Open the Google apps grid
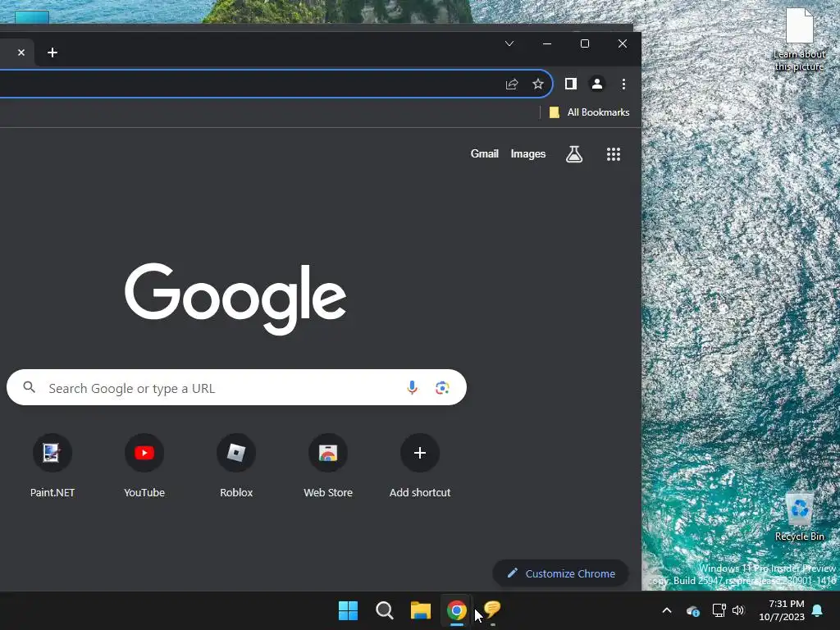 [614, 154]
